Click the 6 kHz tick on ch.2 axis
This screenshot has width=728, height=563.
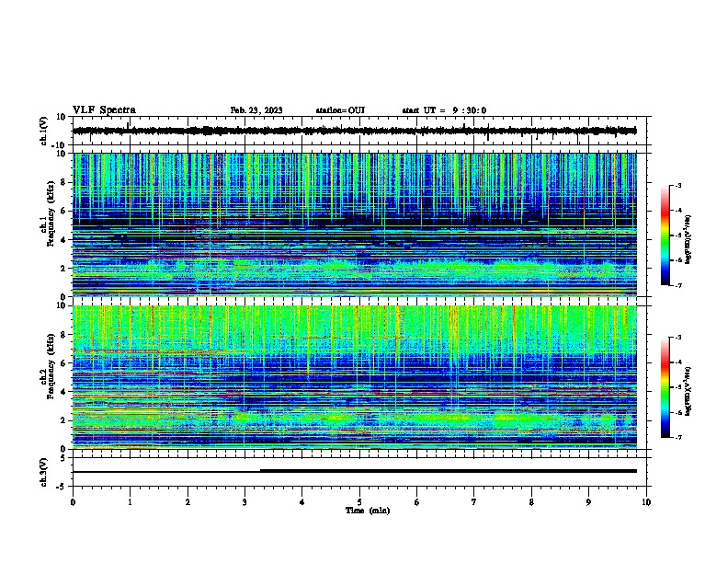pyautogui.click(x=63, y=362)
